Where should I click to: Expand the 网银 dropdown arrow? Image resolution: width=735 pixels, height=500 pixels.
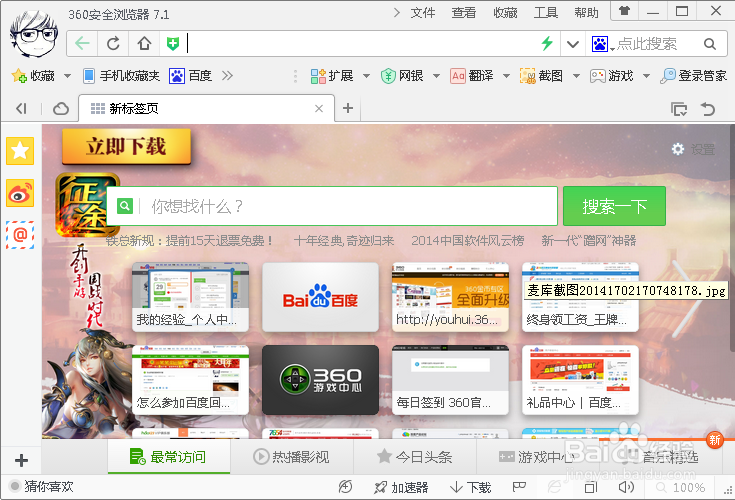coord(436,76)
